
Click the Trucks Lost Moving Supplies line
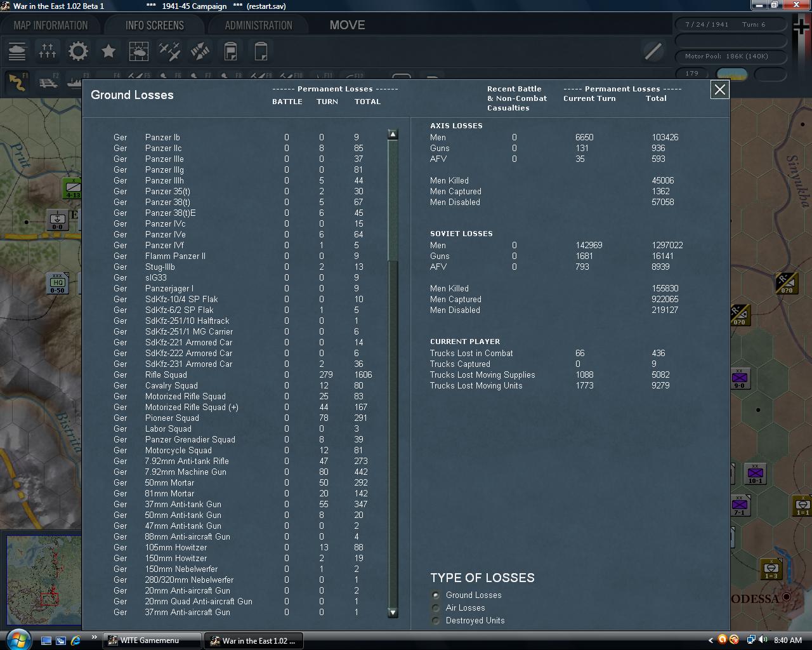point(550,375)
